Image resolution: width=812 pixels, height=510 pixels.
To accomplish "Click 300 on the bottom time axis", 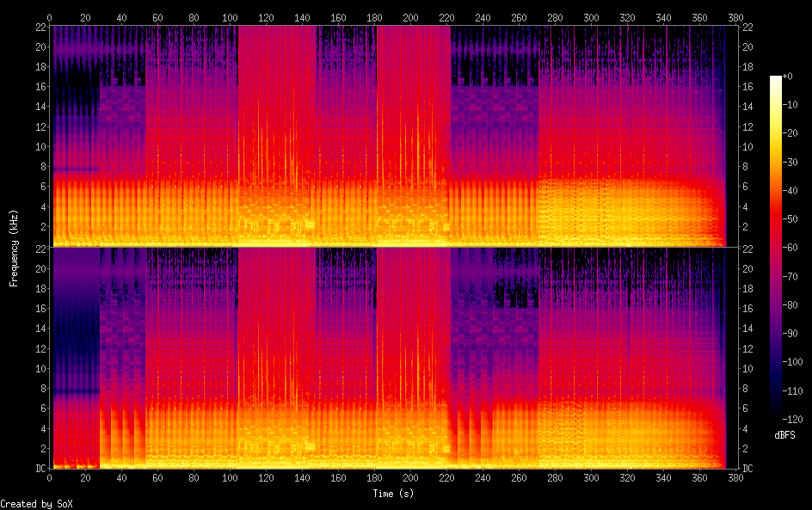I will pos(591,479).
